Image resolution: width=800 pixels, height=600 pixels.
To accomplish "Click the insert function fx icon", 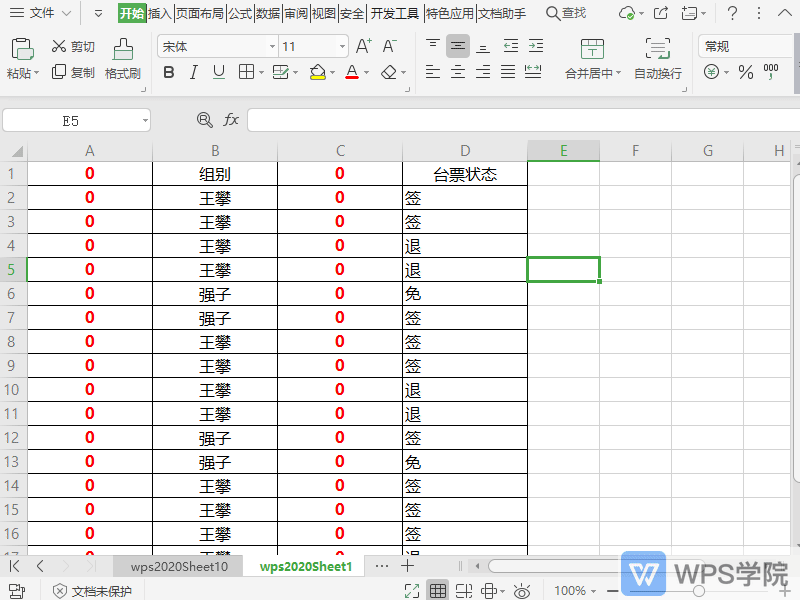I will tap(232, 119).
